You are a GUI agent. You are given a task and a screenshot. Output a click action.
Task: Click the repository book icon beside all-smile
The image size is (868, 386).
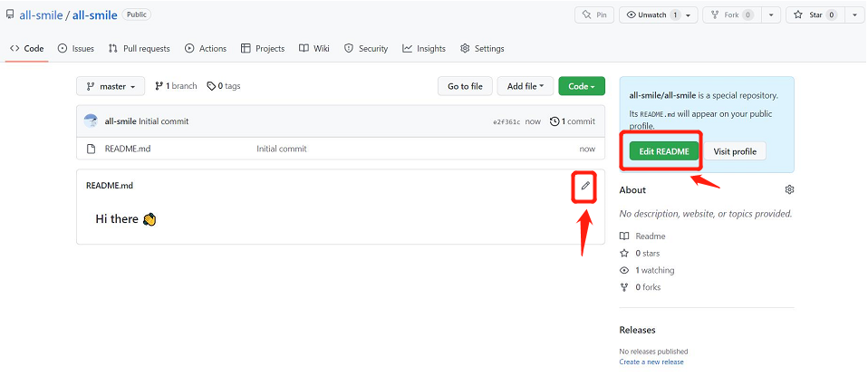10,14
